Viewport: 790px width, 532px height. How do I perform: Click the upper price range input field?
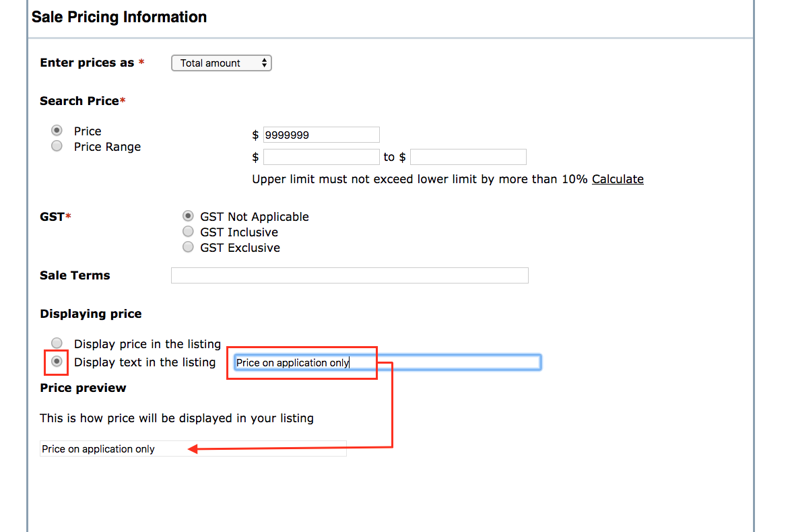[468, 157]
